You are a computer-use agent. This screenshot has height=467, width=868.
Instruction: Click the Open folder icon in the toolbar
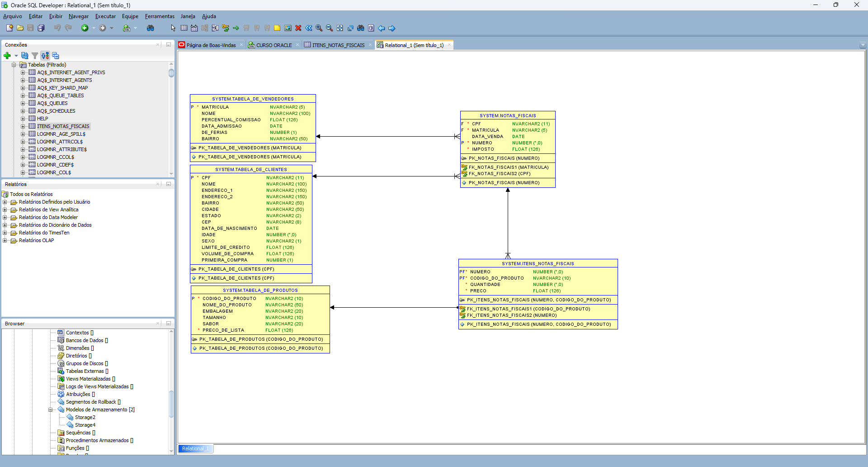[x=20, y=28]
